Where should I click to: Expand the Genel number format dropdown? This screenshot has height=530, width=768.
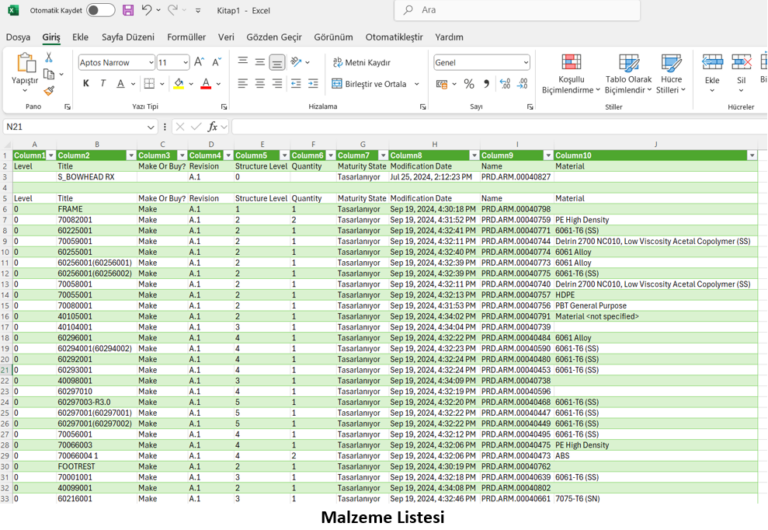pyautogui.click(x=525, y=62)
